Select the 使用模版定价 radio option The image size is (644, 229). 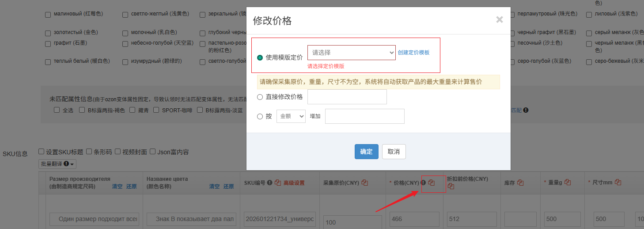(x=260, y=57)
